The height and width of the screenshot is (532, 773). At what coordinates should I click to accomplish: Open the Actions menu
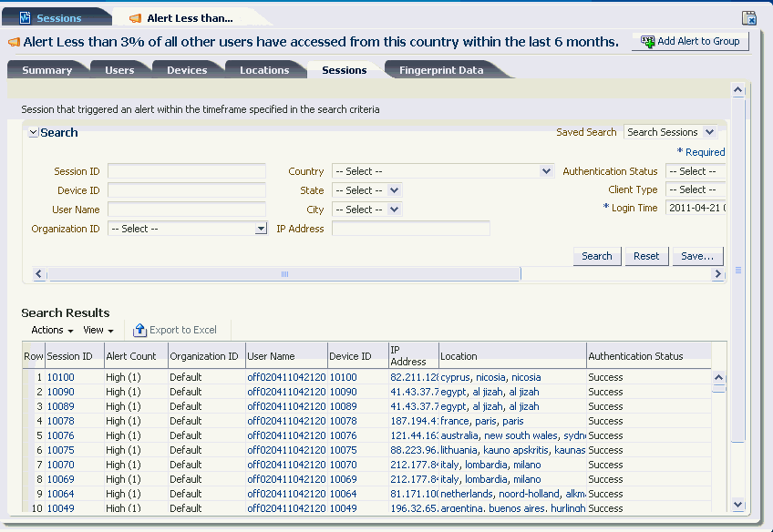pyautogui.click(x=50, y=330)
